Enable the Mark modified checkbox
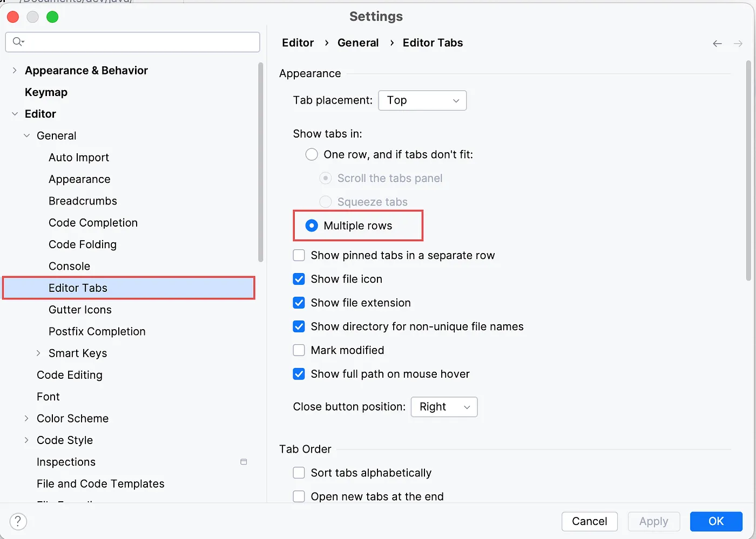Viewport: 756px width, 539px height. pos(299,350)
